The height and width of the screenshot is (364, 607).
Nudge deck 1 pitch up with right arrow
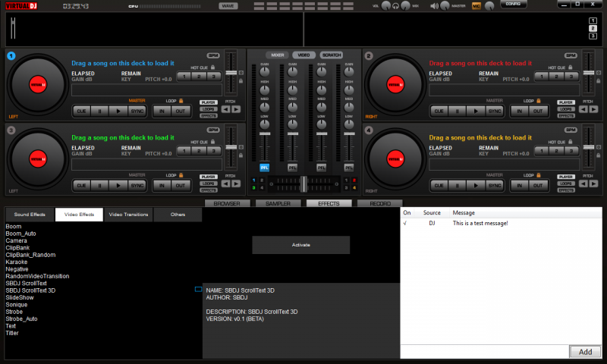[x=236, y=109]
